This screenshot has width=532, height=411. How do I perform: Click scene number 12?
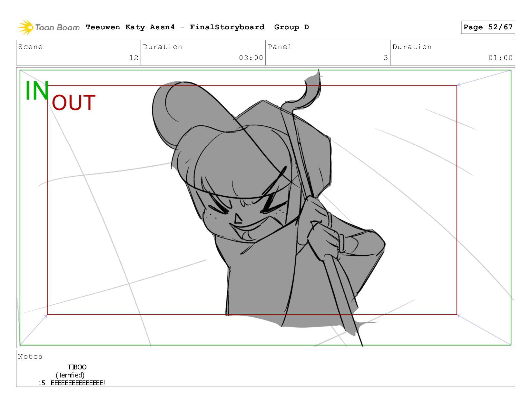click(133, 58)
